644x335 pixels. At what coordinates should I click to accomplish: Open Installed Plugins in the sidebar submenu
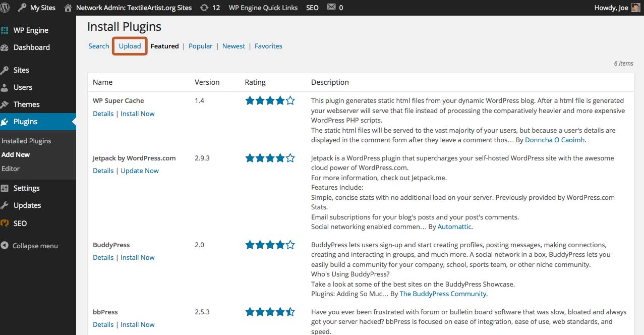point(26,141)
